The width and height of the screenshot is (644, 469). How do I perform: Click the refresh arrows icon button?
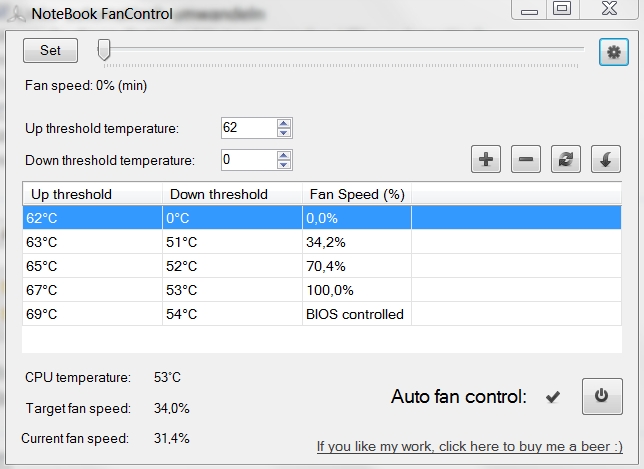(566, 159)
